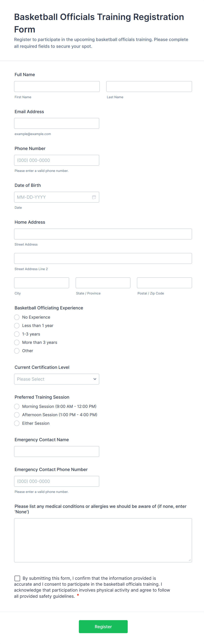Pick the More than 3 years option
The height and width of the screenshot is (644, 204).
(x=17, y=343)
